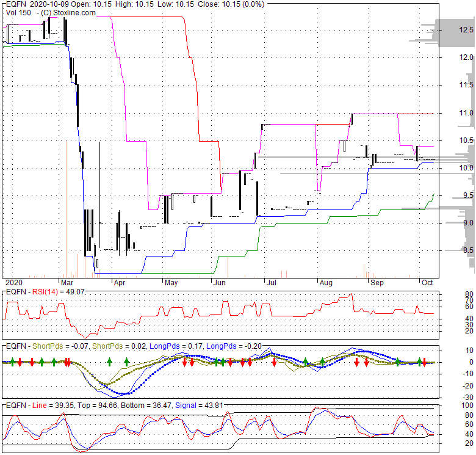Click the RSI value '49.07'

click(x=75, y=292)
